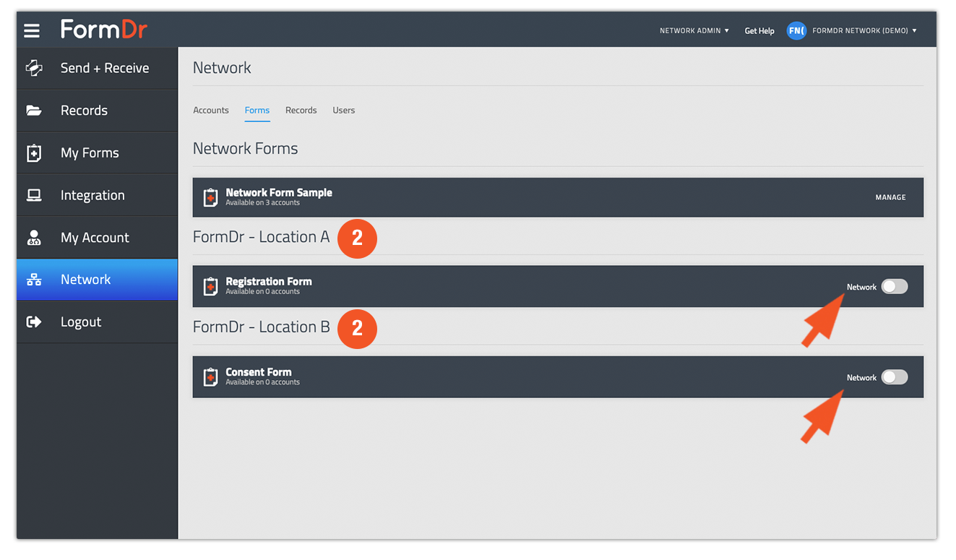The width and height of the screenshot is (956, 560).
Task: Open My Account in sidebar
Action: point(98,238)
